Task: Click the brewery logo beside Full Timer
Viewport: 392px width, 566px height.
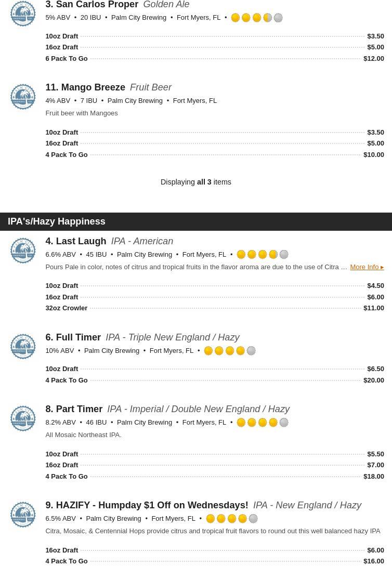Action: pos(23,346)
